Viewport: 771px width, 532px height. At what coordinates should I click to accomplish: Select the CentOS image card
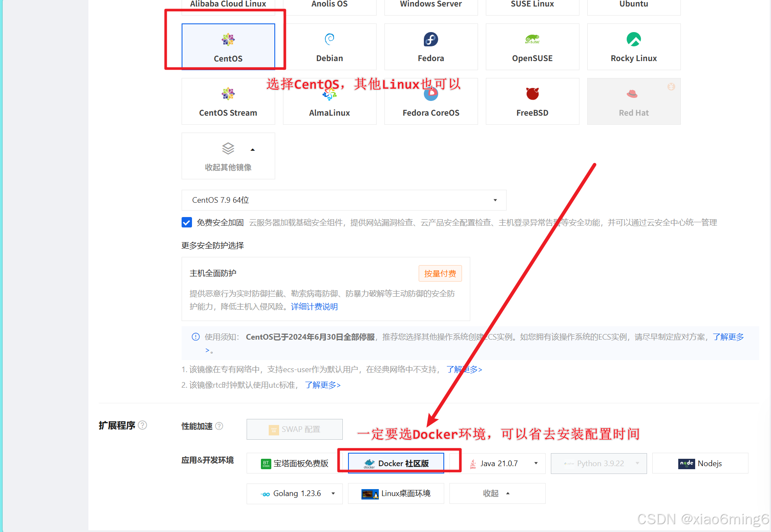point(228,46)
